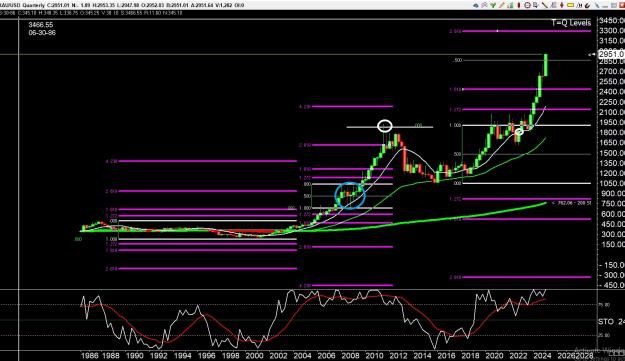Click the green checkmark-shaped toolbar icon
Viewport: 625px width, 361px height.
[x=493, y=5]
